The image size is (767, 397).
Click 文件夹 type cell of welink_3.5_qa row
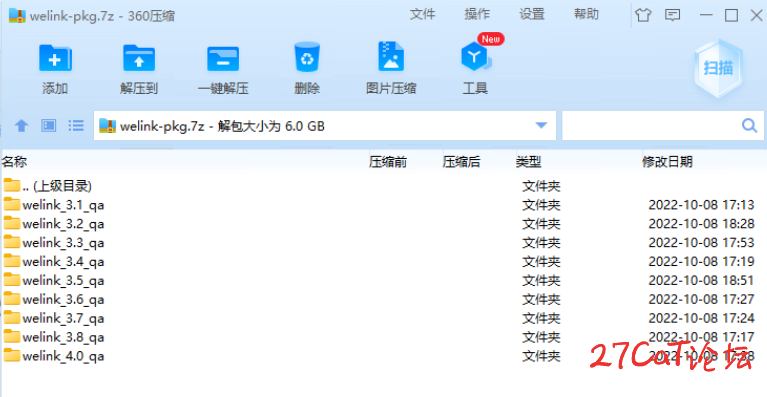[x=541, y=280]
